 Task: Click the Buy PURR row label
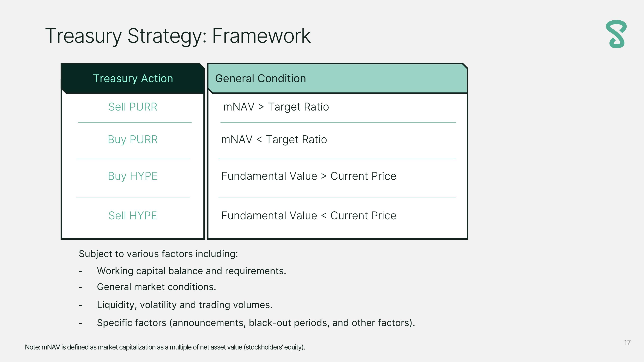[x=133, y=139]
